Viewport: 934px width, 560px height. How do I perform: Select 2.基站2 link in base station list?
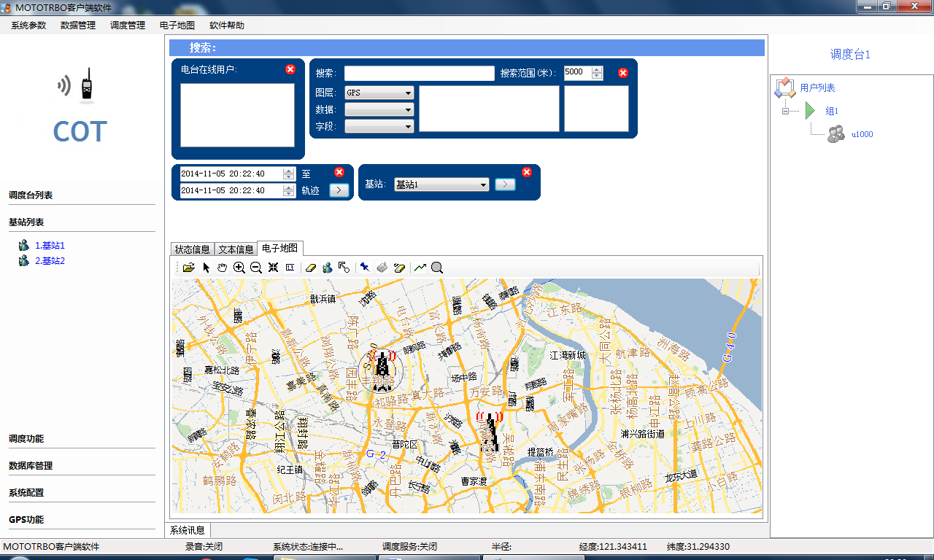[50, 260]
